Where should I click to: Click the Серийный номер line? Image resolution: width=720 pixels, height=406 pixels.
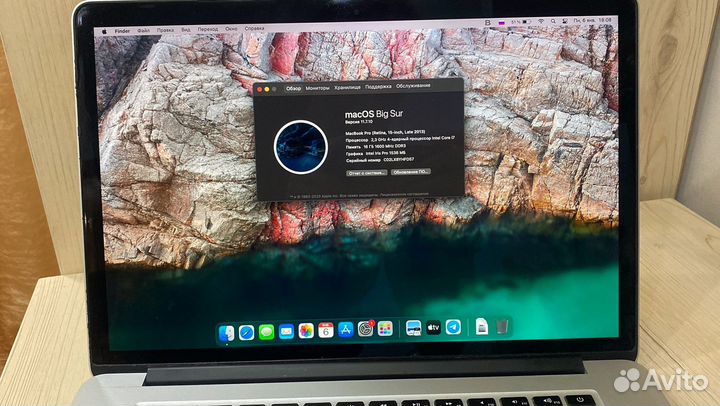(380, 160)
